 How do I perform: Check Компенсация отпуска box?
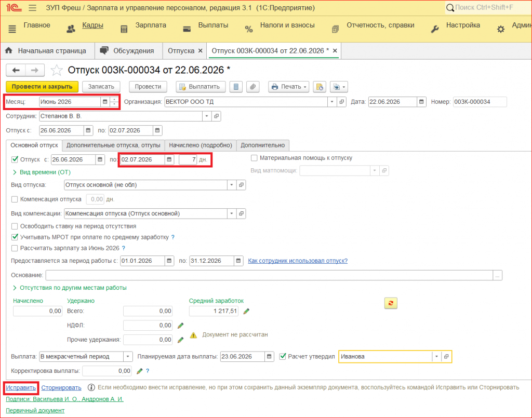point(15,199)
